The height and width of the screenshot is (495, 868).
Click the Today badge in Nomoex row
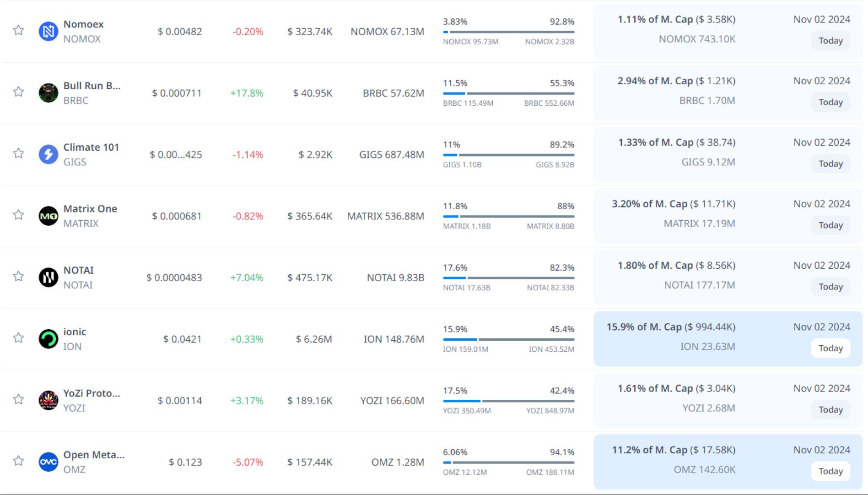(830, 41)
